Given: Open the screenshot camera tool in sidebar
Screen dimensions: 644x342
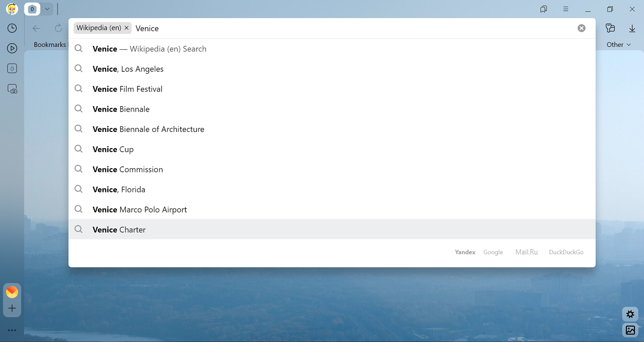Looking at the screenshot, I should pos(12,89).
